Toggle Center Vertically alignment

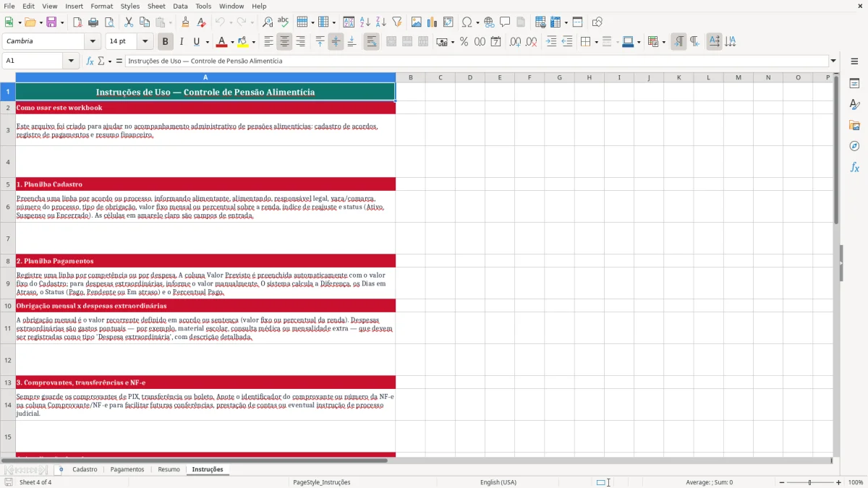[x=336, y=42]
